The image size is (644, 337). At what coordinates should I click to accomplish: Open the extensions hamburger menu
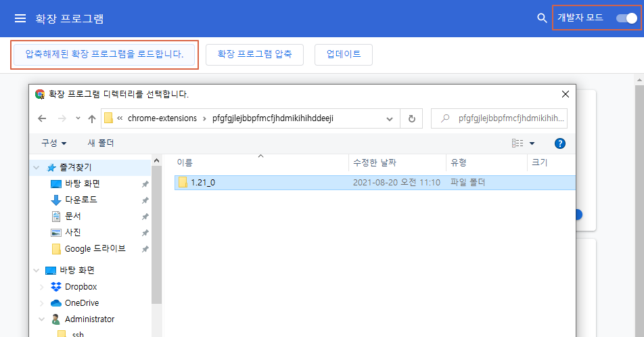tap(20, 18)
